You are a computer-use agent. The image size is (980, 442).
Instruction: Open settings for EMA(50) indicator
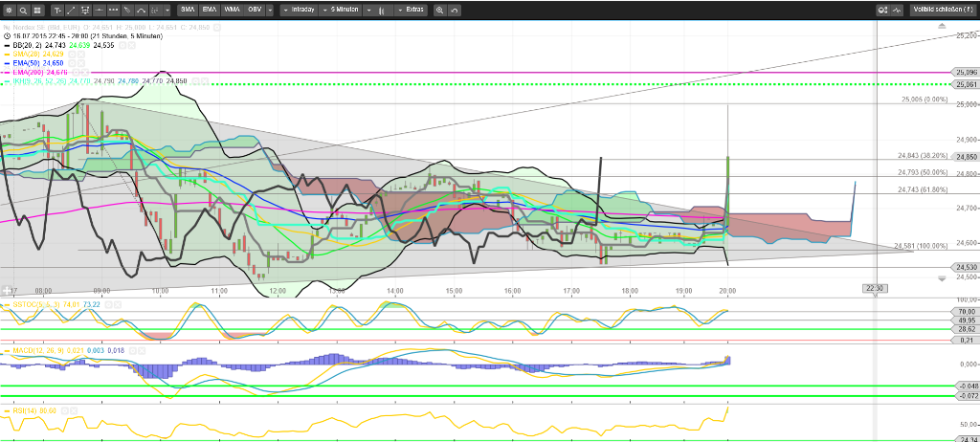pyautogui.click(x=72, y=63)
